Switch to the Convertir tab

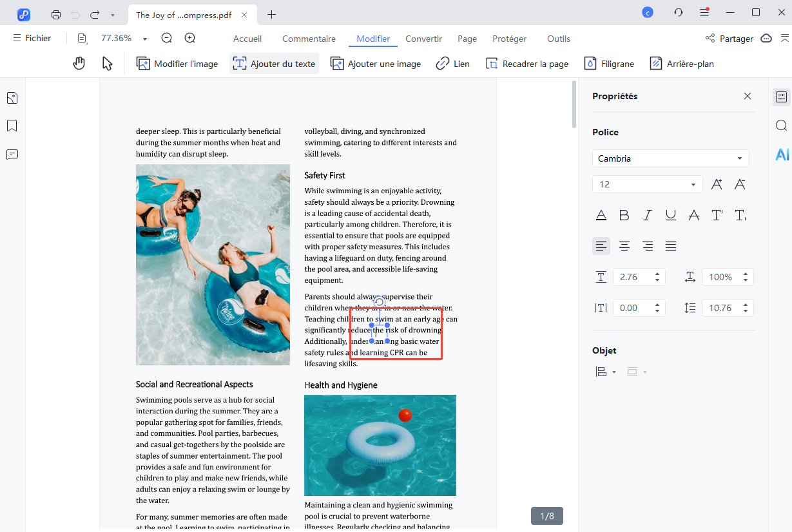click(423, 39)
